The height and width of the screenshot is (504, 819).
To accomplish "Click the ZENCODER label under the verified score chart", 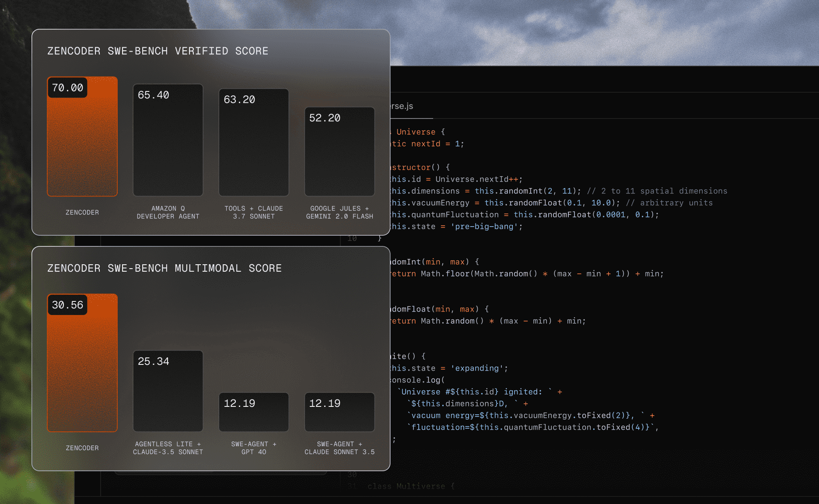I will pyautogui.click(x=82, y=212).
